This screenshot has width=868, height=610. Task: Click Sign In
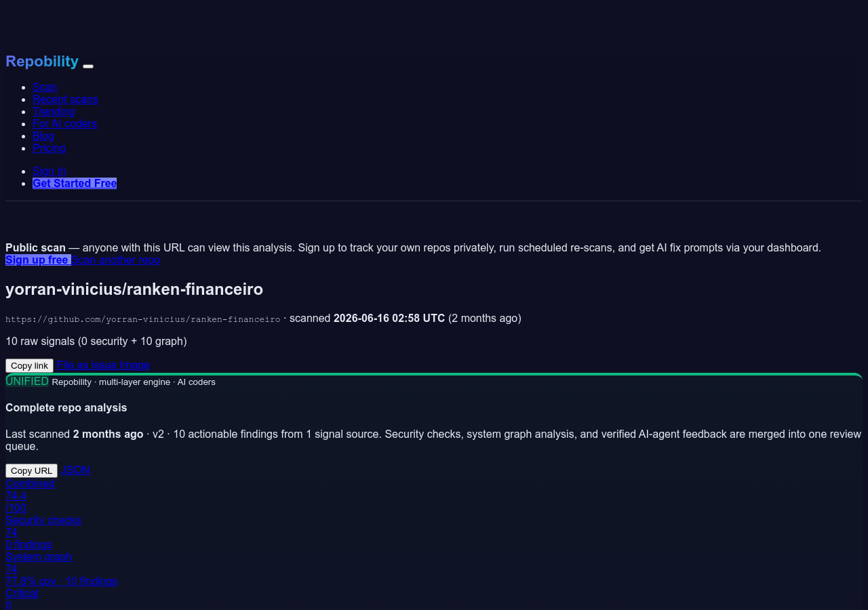coord(50,171)
